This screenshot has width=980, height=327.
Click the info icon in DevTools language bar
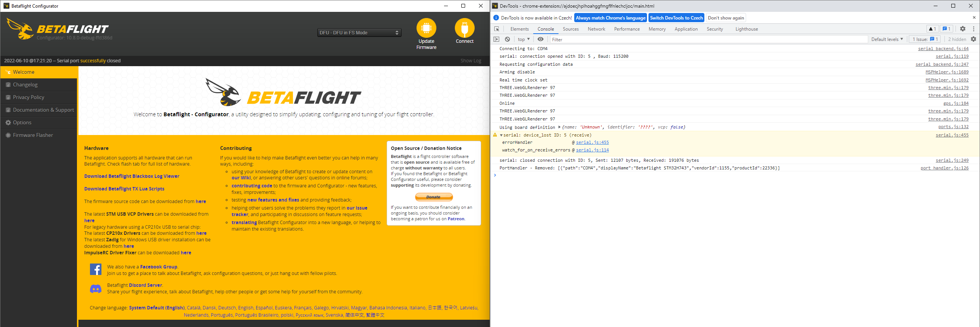click(496, 18)
